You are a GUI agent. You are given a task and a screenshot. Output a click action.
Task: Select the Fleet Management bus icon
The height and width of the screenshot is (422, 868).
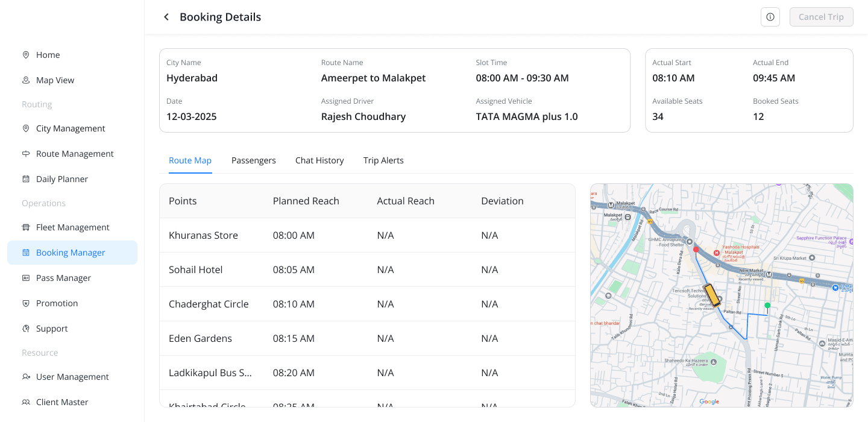pyautogui.click(x=26, y=227)
